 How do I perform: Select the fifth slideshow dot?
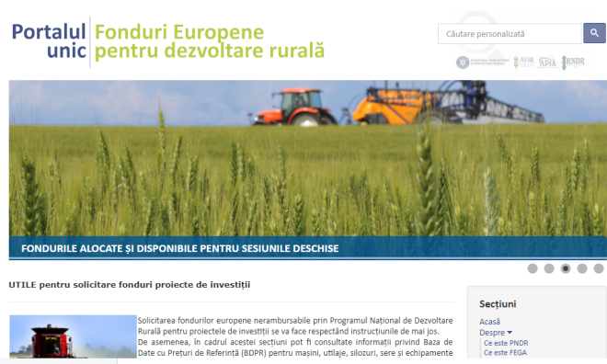coord(599,268)
